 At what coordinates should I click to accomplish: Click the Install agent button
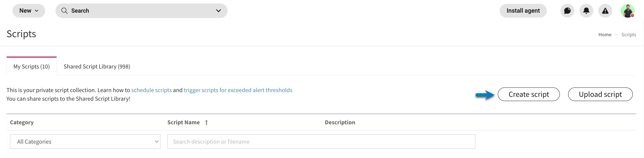[523, 11]
